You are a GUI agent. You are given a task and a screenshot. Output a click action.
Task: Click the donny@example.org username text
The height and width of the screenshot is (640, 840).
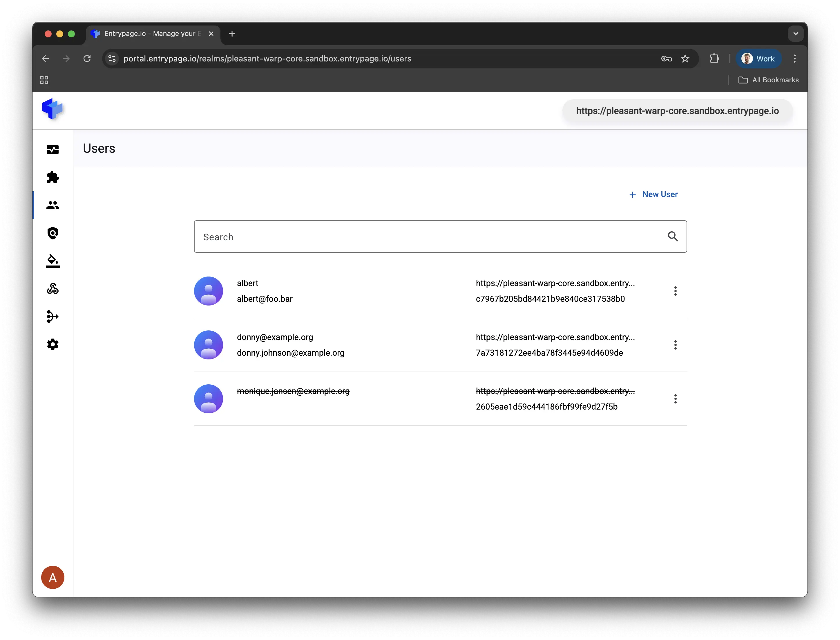(x=275, y=337)
